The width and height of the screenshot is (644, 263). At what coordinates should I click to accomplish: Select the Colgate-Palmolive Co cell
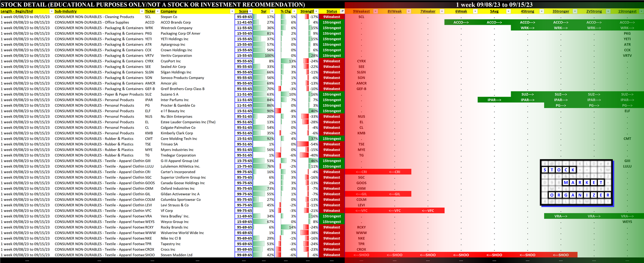click(197, 127)
